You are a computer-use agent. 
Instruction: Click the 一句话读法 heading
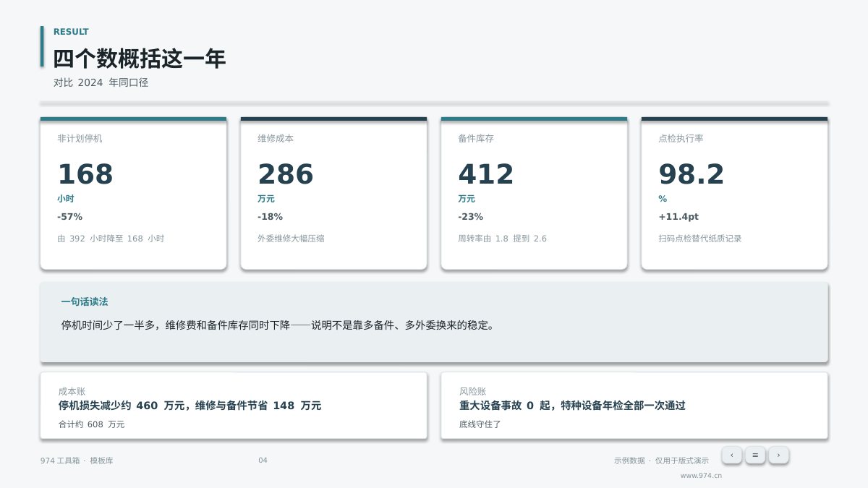(85, 302)
